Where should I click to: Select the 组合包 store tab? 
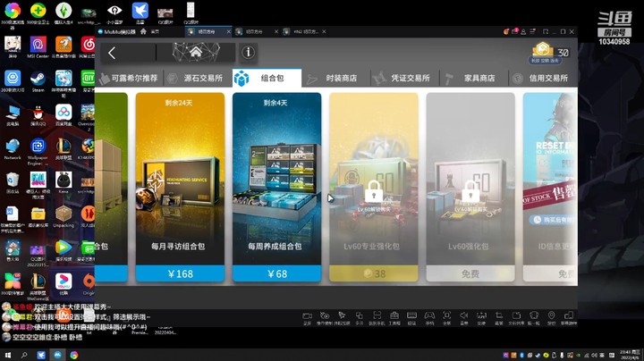[267, 78]
